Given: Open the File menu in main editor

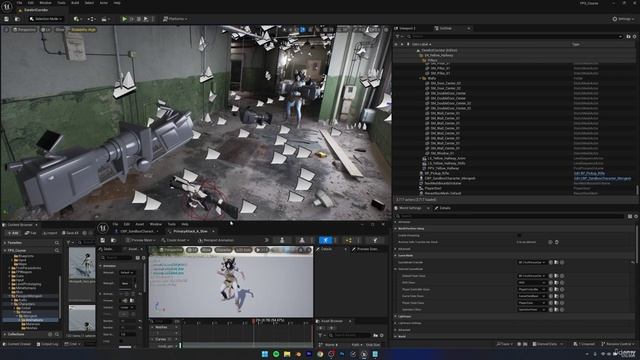Looking at the screenshot, I should pyautogui.click(x=19, y=3).
